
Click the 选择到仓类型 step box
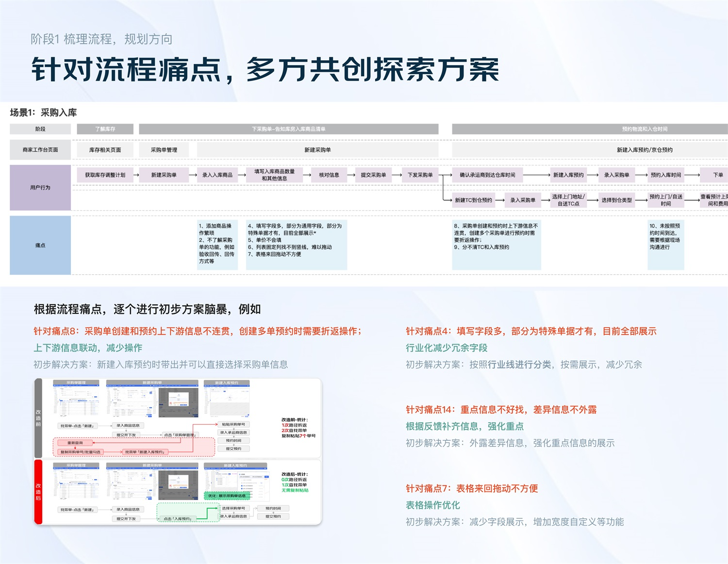[x=617, y=200]
